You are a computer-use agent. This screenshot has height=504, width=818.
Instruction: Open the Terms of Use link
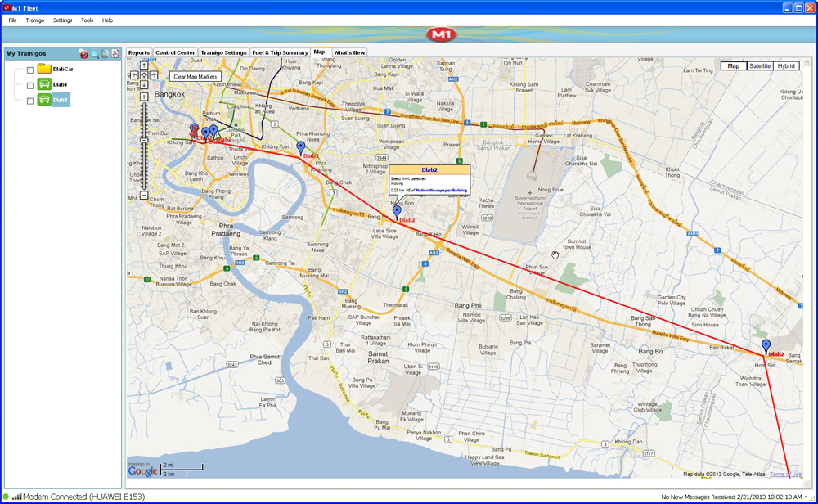pyautogui.click(x=785, y=475)
